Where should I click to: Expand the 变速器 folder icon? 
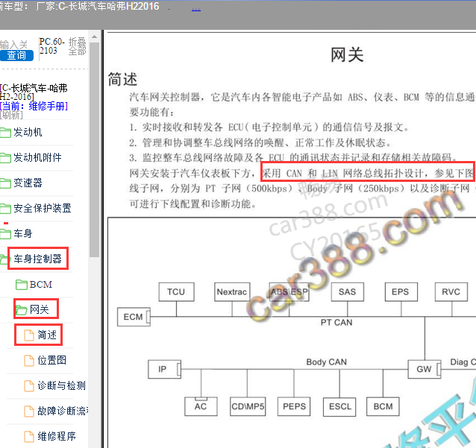point(5,183)
